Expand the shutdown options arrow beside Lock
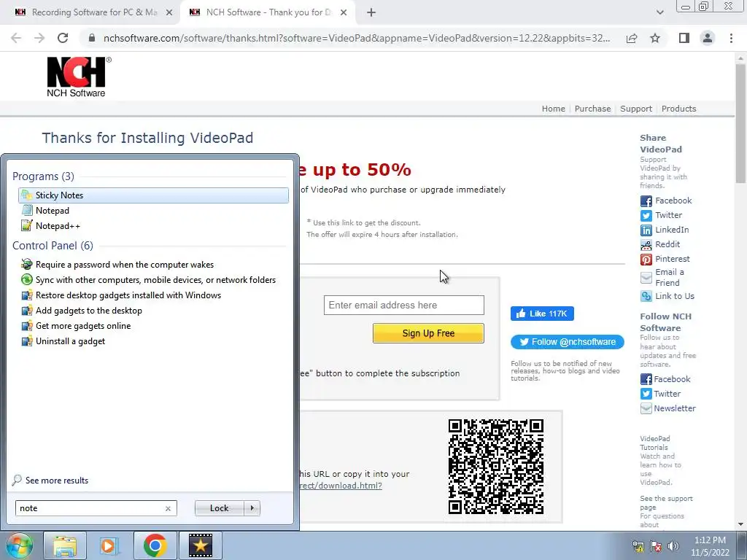Image resolution: width=747 pixels, height=560 pixels. click(x=252, y=508)
